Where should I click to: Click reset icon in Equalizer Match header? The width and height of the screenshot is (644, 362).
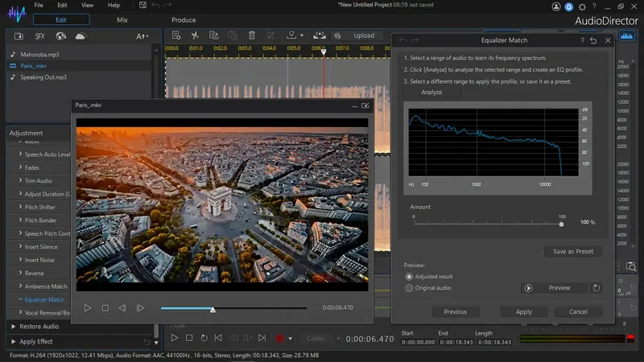point(593,40)
